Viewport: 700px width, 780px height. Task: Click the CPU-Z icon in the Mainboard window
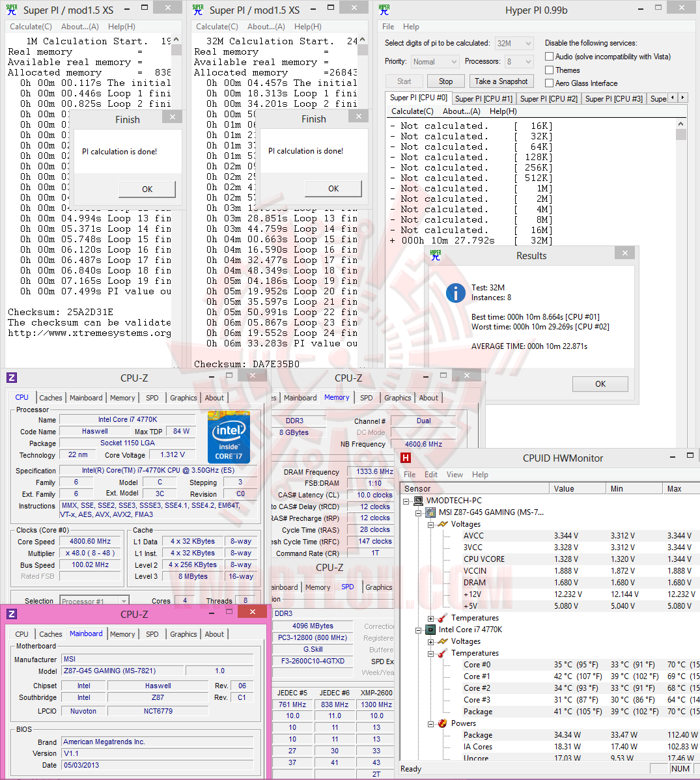point(12,614)
